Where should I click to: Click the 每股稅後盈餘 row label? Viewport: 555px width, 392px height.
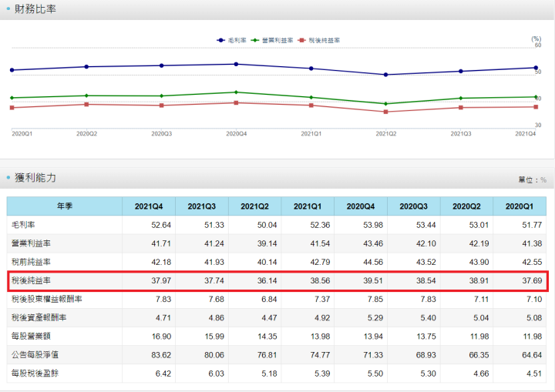click(x=35, y=374)
